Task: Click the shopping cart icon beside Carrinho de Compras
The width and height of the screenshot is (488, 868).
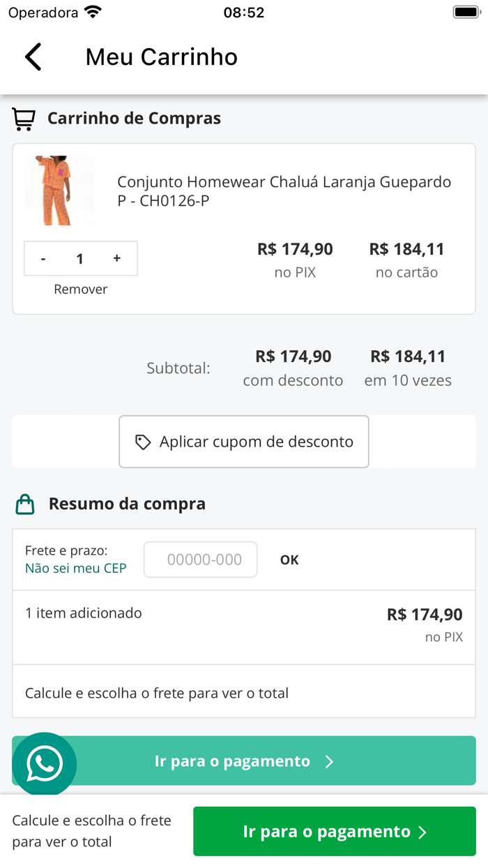Action: 23,118
